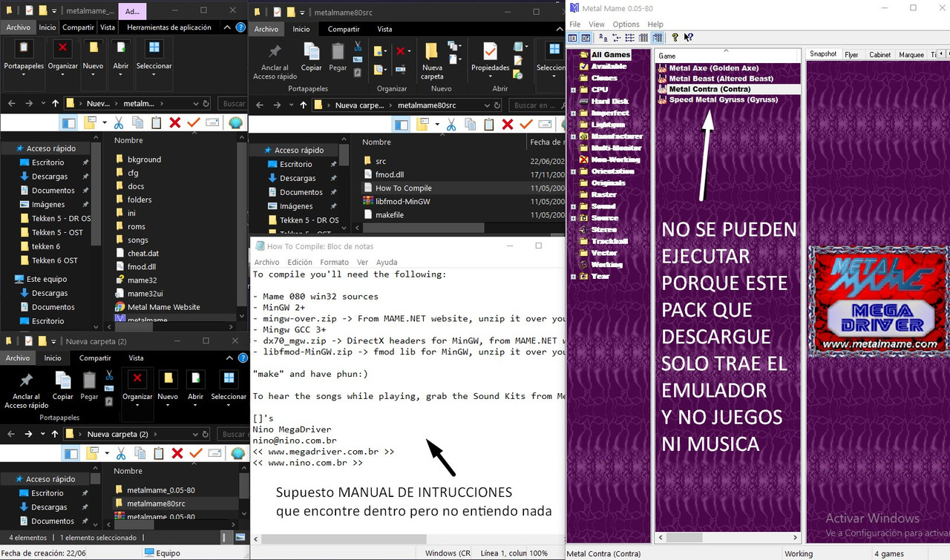This screenshot has height=560, width=950.
Task: Select the Stereo filter in Metal Mame
Action: click(x=603, y=229)
